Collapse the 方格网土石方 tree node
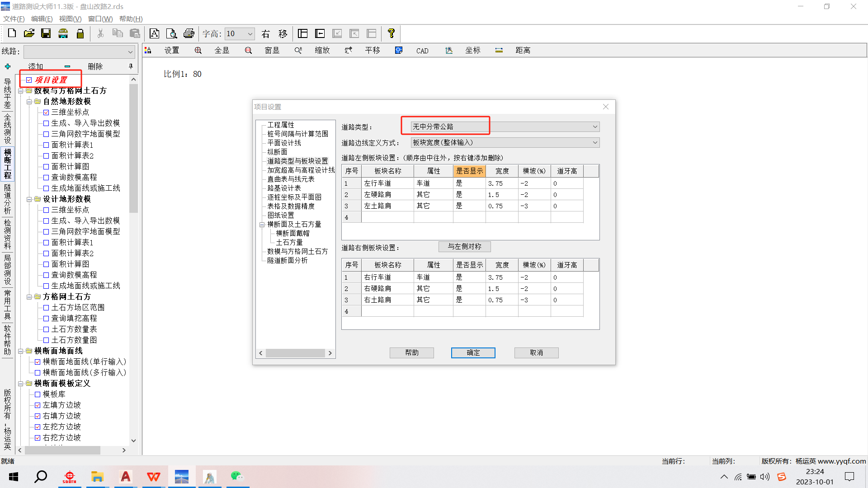The image size is (868, 488). [29, 297]
